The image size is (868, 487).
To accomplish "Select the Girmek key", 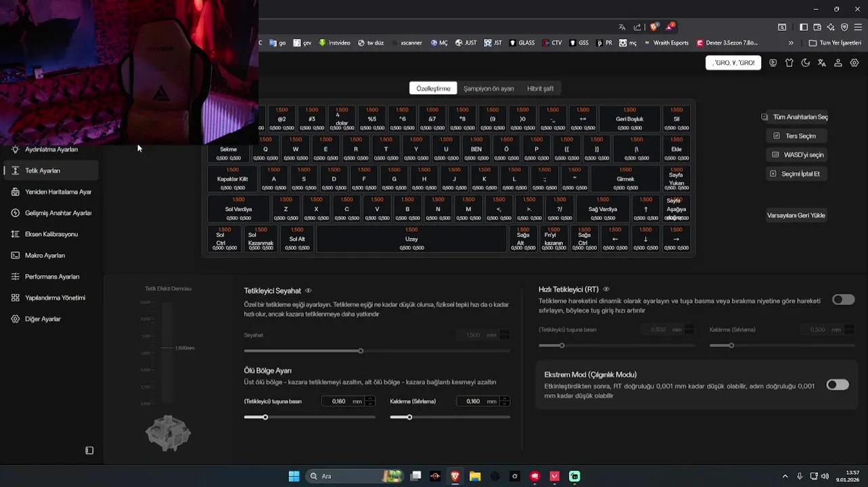I will (x=625, y=179).
